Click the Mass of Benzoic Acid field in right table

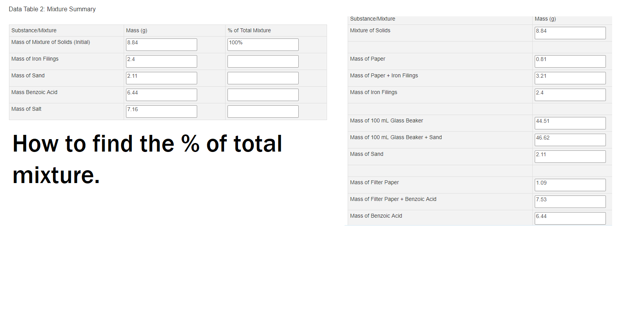click(x=570, y=218)
